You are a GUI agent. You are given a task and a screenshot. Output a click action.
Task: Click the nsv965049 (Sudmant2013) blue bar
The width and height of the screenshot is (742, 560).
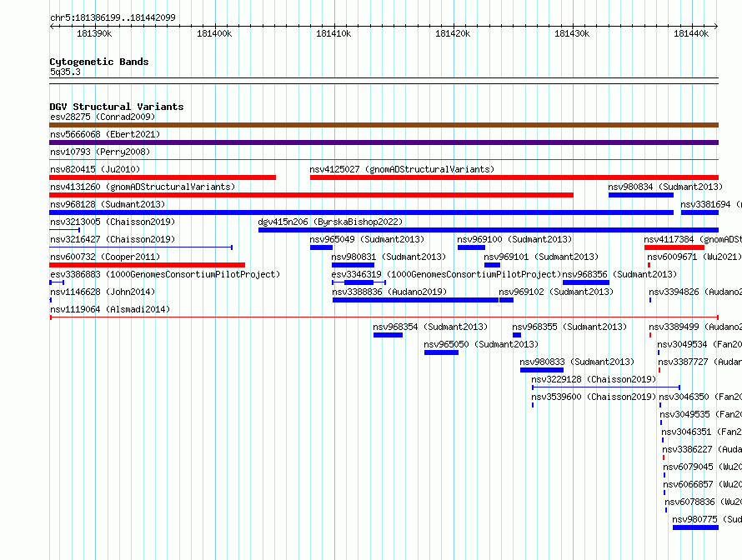(x=321, y=247)
